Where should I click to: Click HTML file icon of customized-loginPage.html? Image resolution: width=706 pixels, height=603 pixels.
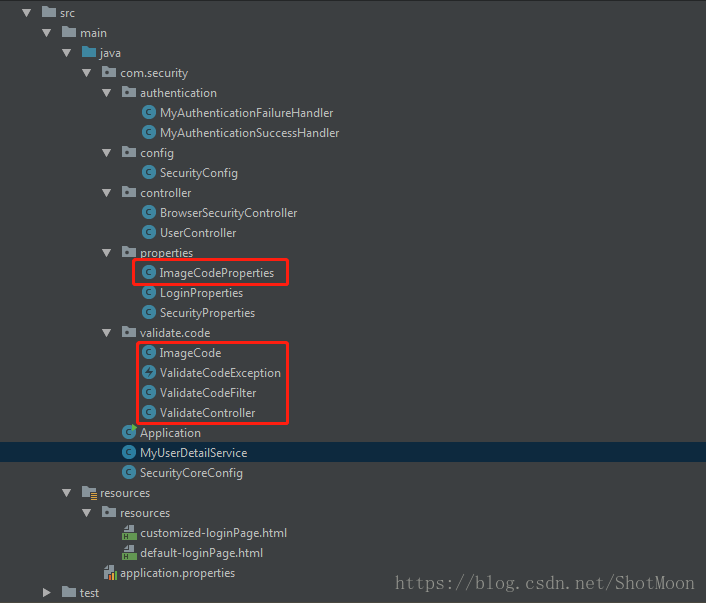click(129, 533)
